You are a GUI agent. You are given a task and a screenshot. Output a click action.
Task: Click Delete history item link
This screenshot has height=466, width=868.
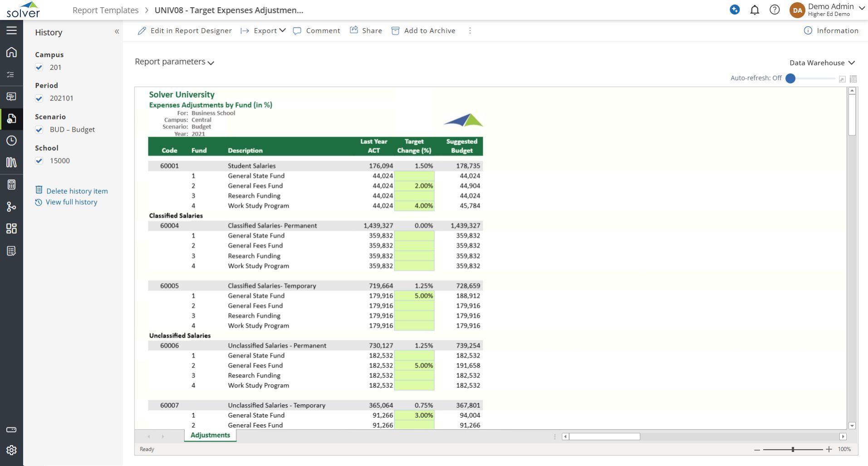77,191
